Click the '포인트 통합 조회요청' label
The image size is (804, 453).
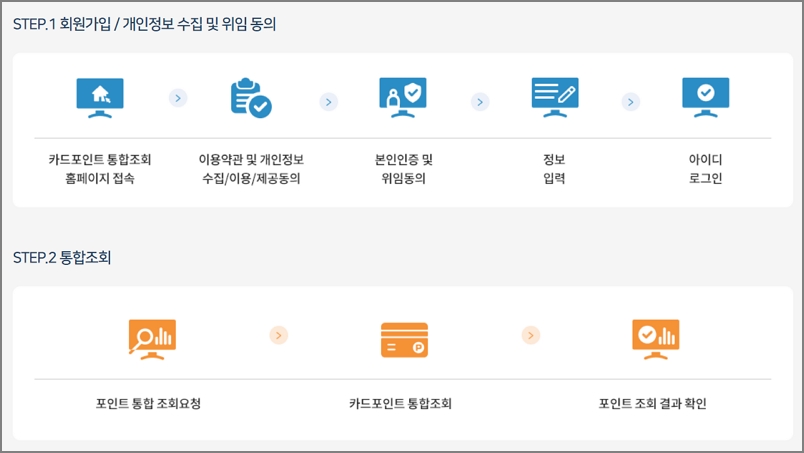(x=148, y=404)
